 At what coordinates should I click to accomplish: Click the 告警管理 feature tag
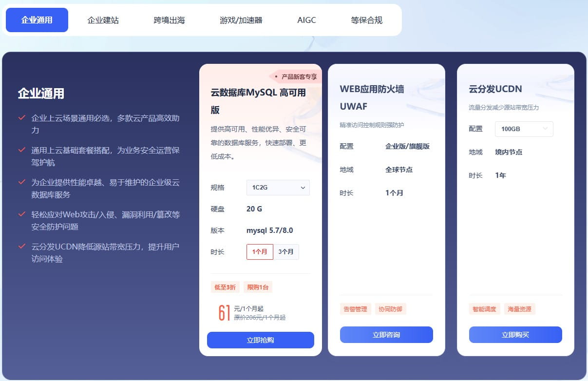pyautogui.click(x=355, y=308)
